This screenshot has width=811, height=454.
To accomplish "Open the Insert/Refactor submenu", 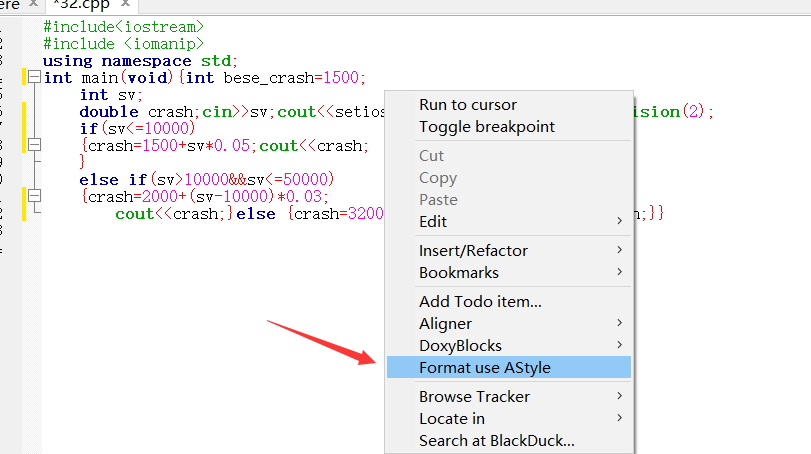I will [509, 251].
